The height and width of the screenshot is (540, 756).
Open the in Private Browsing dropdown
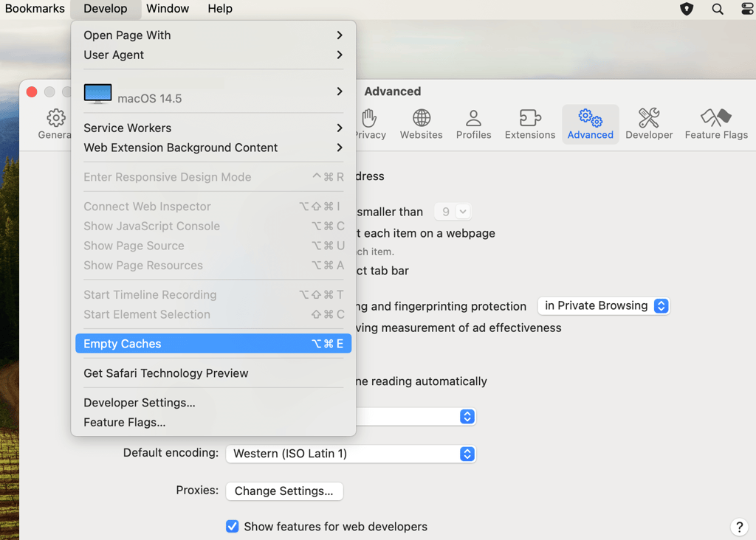coord(604,306)
